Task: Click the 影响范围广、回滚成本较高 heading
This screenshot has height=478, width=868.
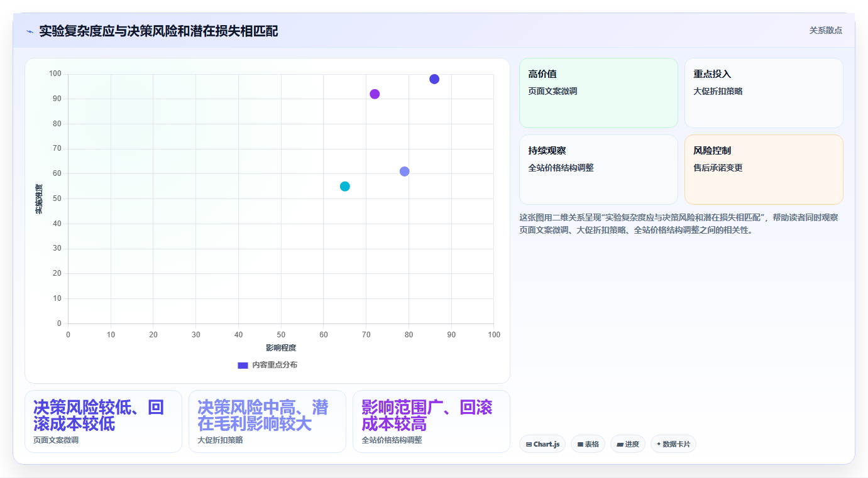Action: click(x=427, y=415)
